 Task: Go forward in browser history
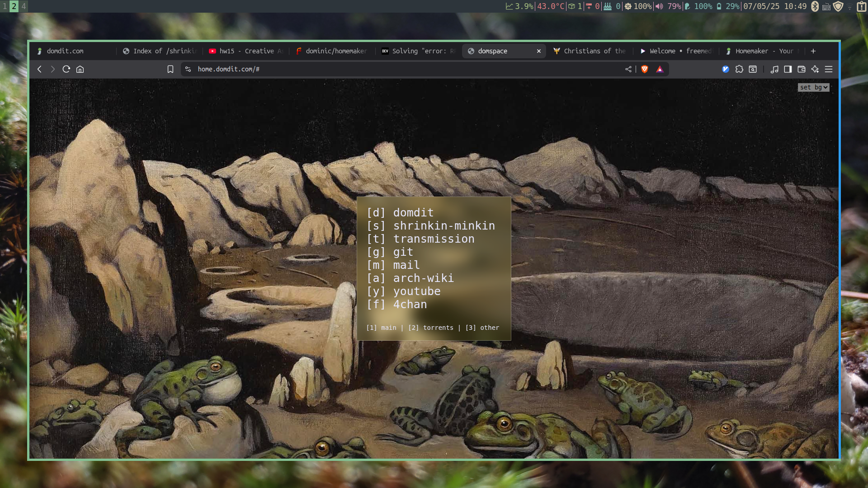click(x=53, y=69)
